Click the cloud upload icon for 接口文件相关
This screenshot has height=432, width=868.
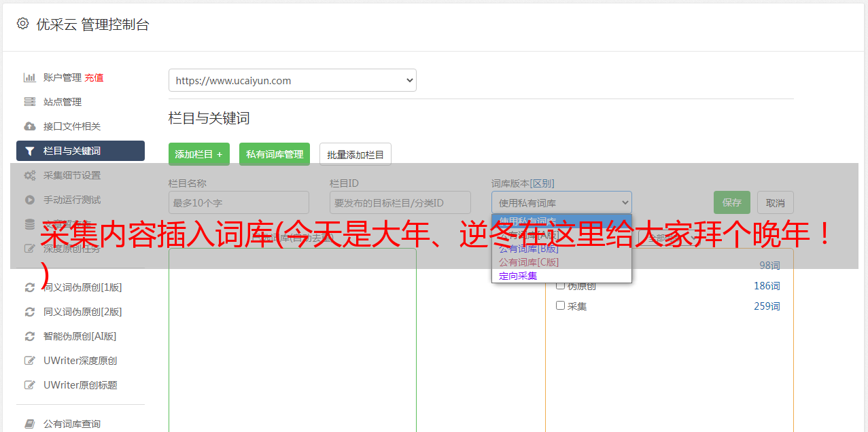(30, 126)
